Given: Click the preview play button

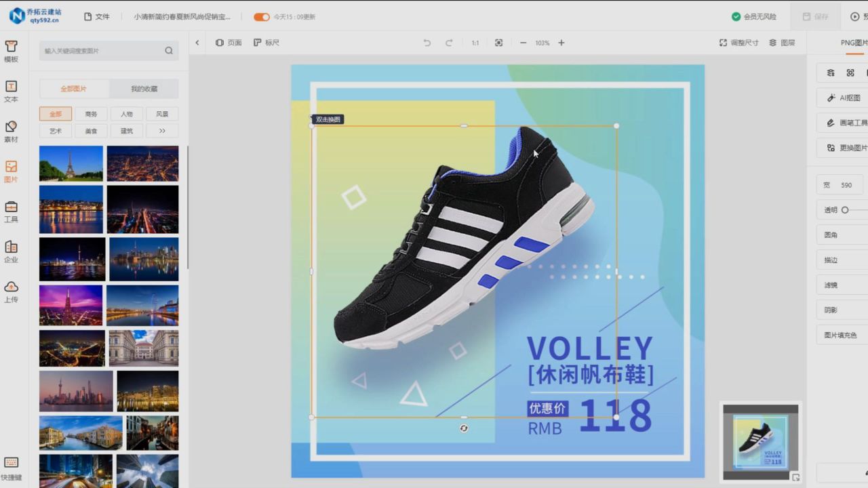Looking at the screenshot, I should pyautogui.click(x=855, y=16).
